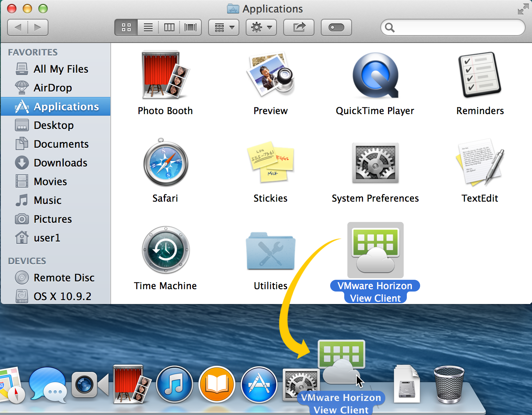Open the VMware Horizon View Client app

[375, 250]
